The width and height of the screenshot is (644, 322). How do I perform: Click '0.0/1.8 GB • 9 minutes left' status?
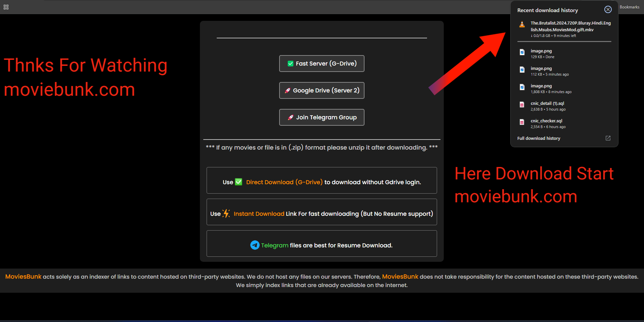pos(553,36)
